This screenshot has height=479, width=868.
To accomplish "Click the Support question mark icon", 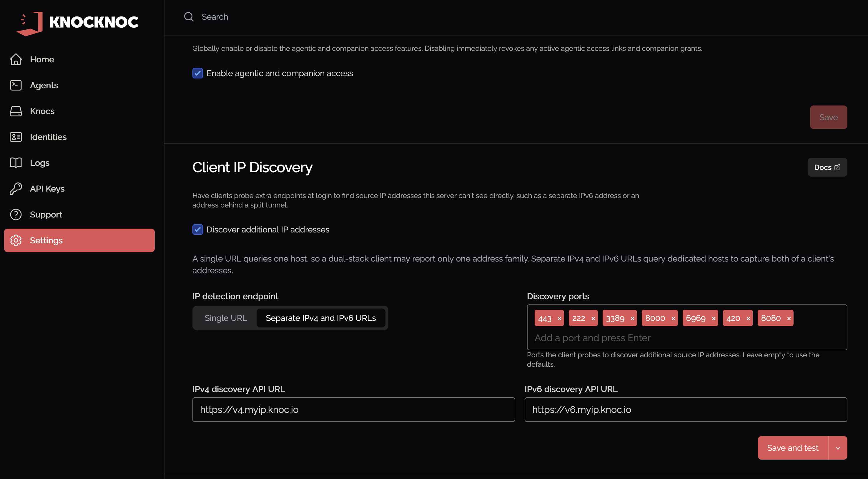I will point(16,215).
